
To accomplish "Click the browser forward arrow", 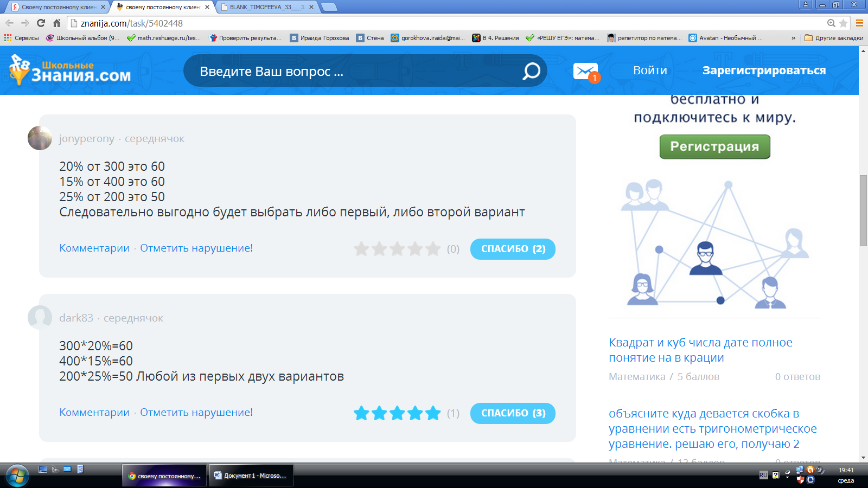I will [25, 23].
